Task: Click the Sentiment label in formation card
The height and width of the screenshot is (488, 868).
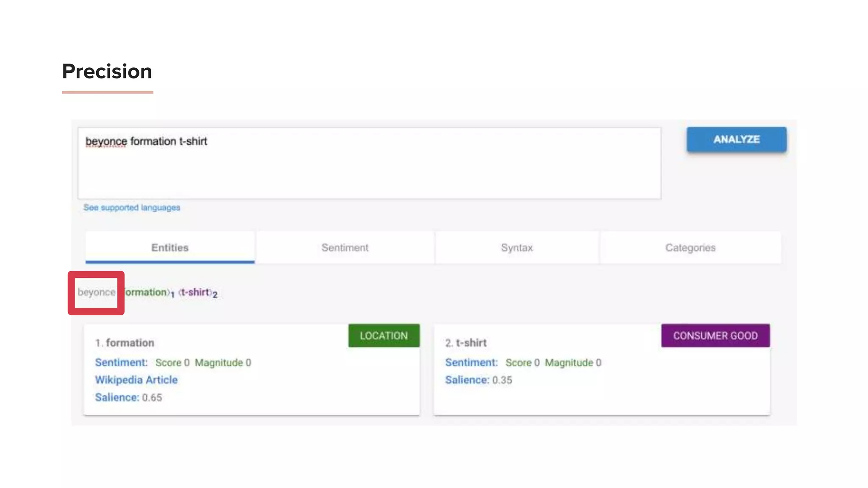Action: pos(121,363)
